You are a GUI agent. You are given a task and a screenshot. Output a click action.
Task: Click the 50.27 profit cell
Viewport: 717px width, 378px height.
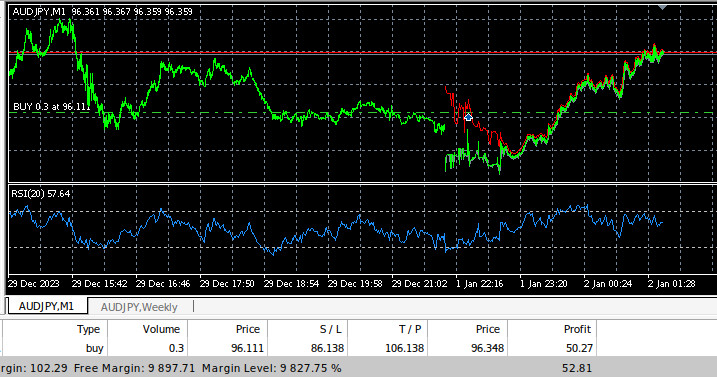coord(579,348)
